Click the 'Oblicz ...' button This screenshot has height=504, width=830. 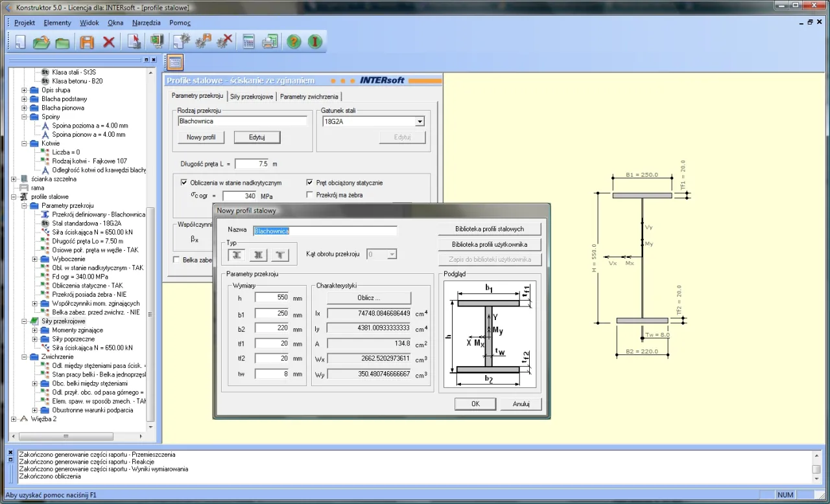tap(368, 298)
